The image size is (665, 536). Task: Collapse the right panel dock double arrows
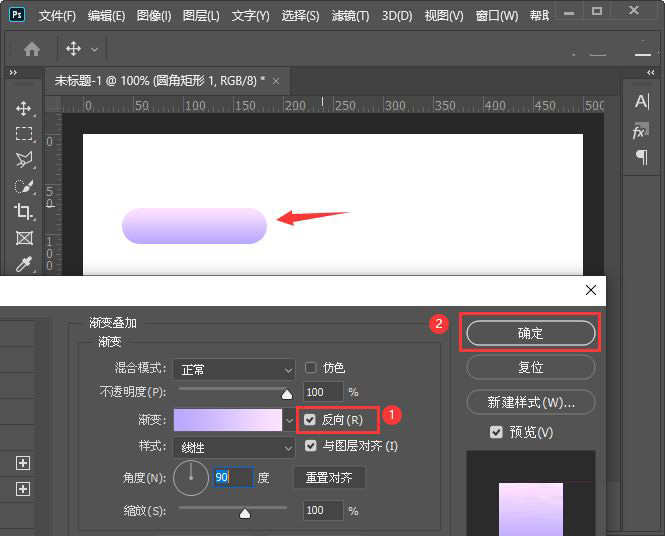coord(651,73)
